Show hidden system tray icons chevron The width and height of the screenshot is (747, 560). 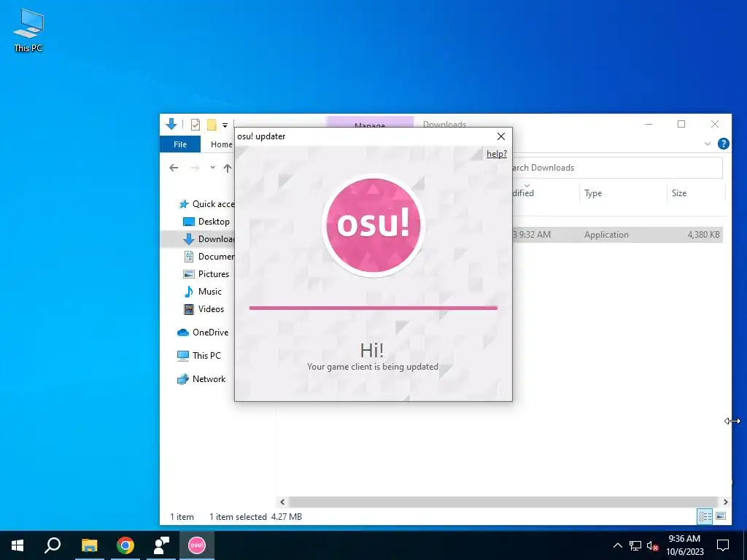617,545
